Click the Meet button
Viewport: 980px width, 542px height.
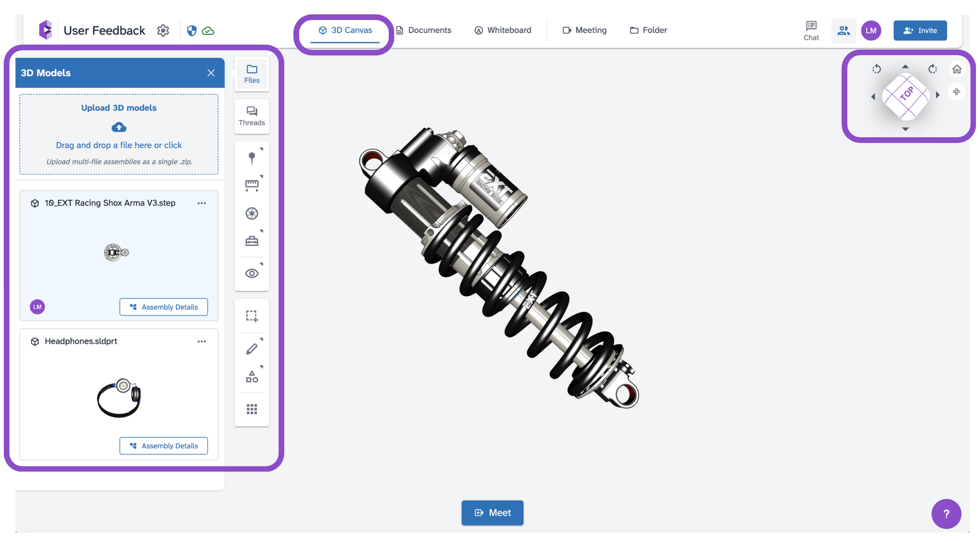pos(492,513)
